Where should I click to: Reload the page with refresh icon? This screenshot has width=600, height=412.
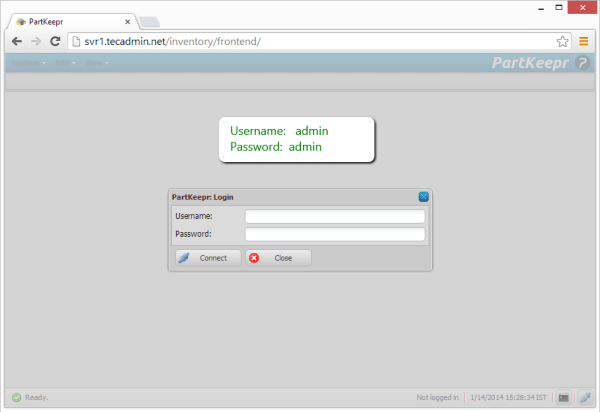pos(56,42)
